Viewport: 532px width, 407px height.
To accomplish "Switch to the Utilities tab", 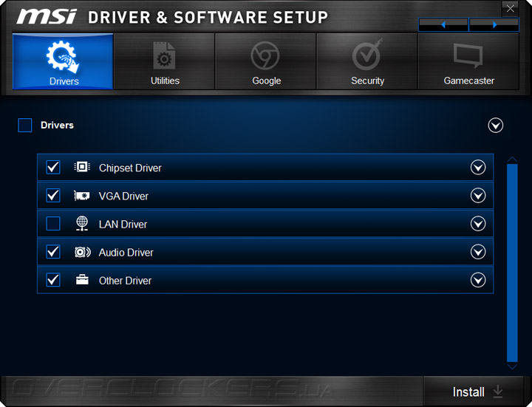I will point(165,62).
